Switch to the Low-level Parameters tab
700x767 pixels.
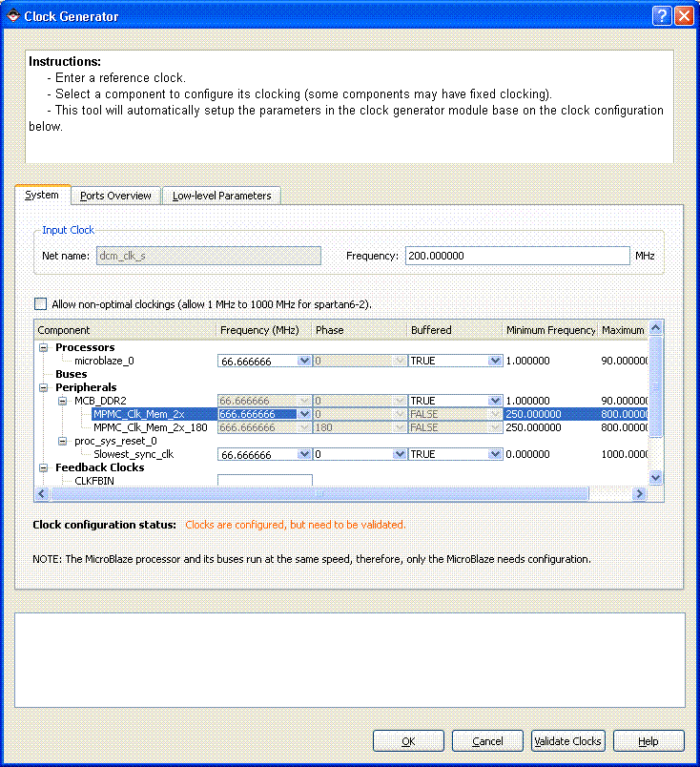tap(221, 196)
